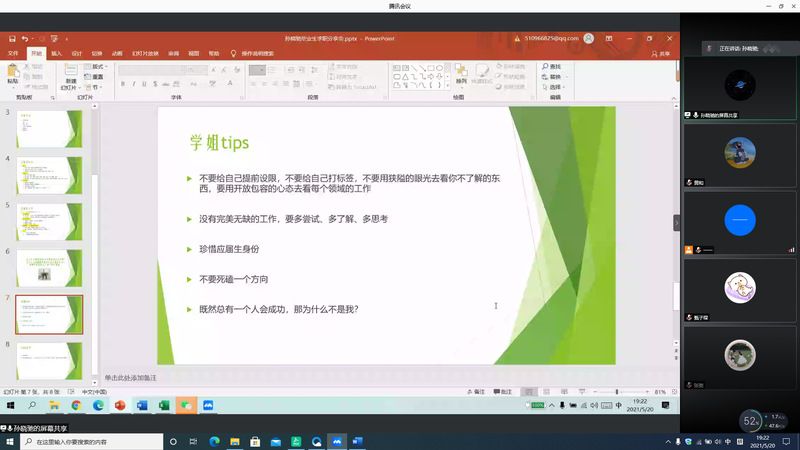Switch to the Transitions (切换) tab
Image resolution: width=800 pixels, height=450 pixels.
click(97, 54)
